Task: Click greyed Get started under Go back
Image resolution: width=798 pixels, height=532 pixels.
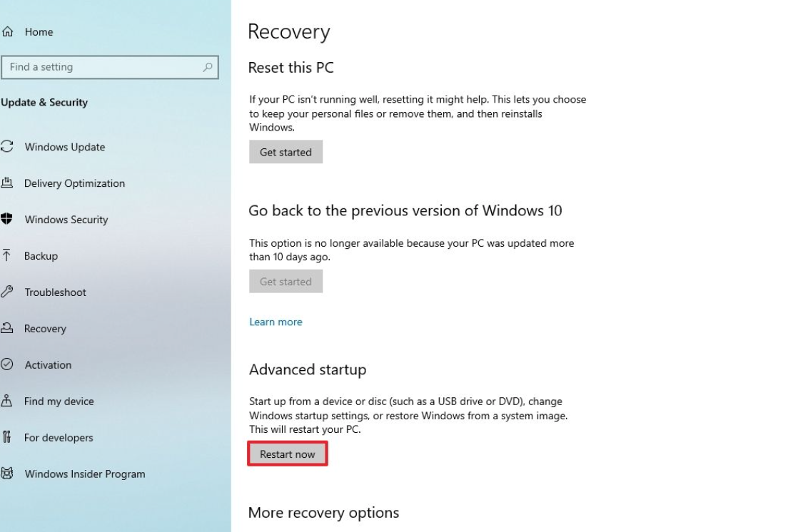Action: pos(286,282)
